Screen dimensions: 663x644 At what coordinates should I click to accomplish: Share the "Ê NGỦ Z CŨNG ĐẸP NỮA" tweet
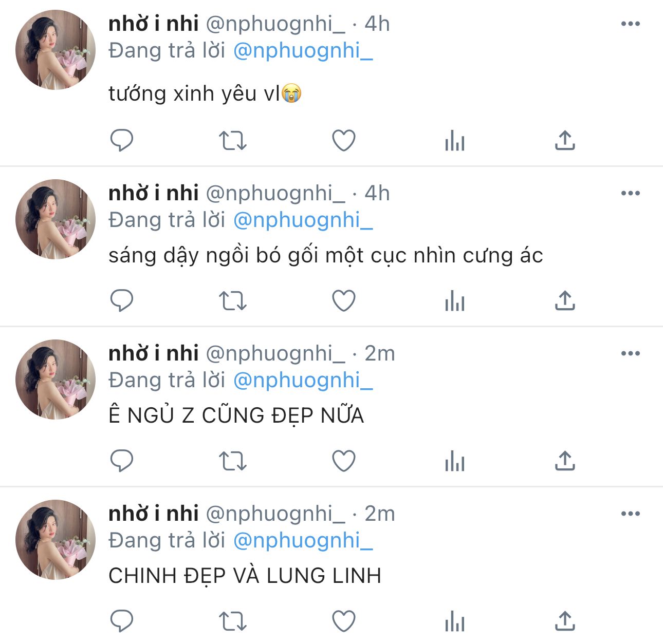tap(565, 461)
